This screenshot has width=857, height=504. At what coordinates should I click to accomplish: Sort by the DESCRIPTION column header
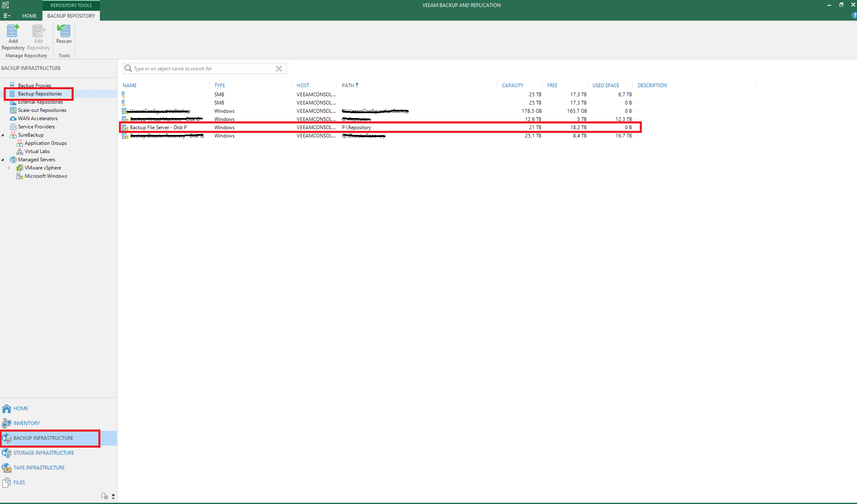652,86
